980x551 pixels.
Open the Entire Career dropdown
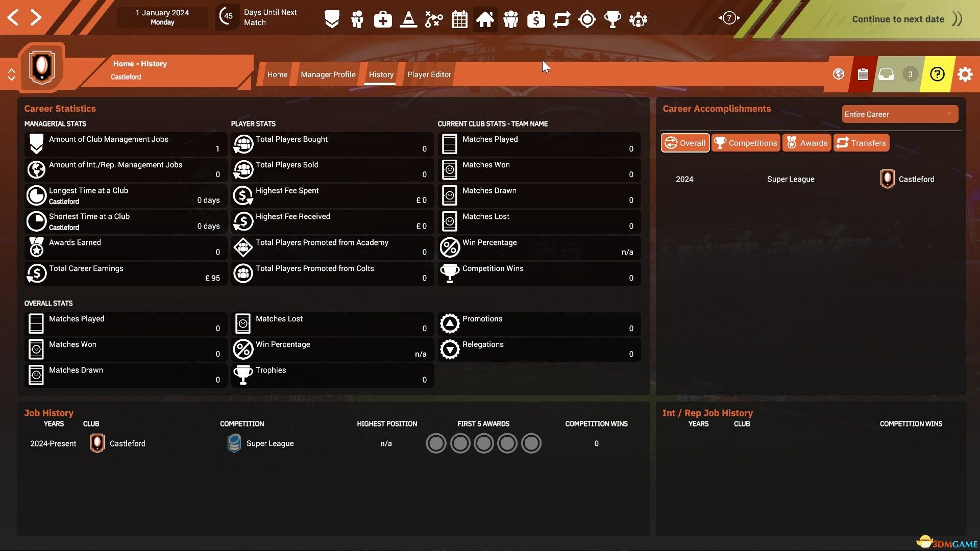899,114
